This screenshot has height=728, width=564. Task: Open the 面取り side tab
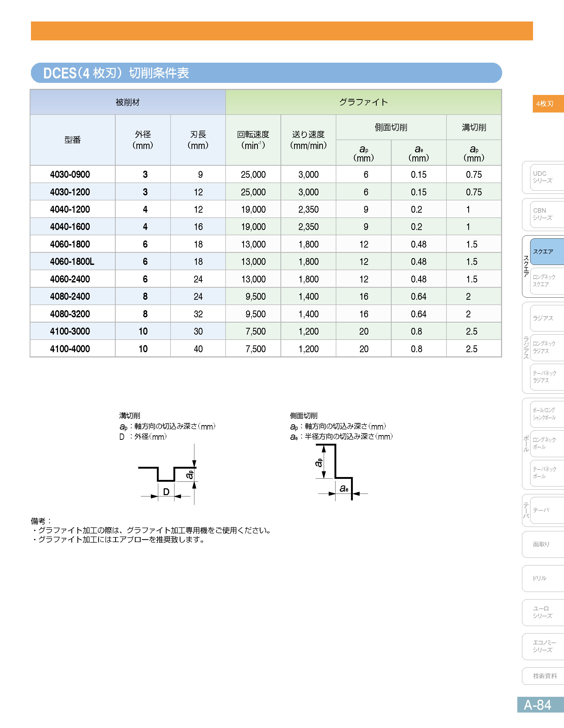(543, 544)
